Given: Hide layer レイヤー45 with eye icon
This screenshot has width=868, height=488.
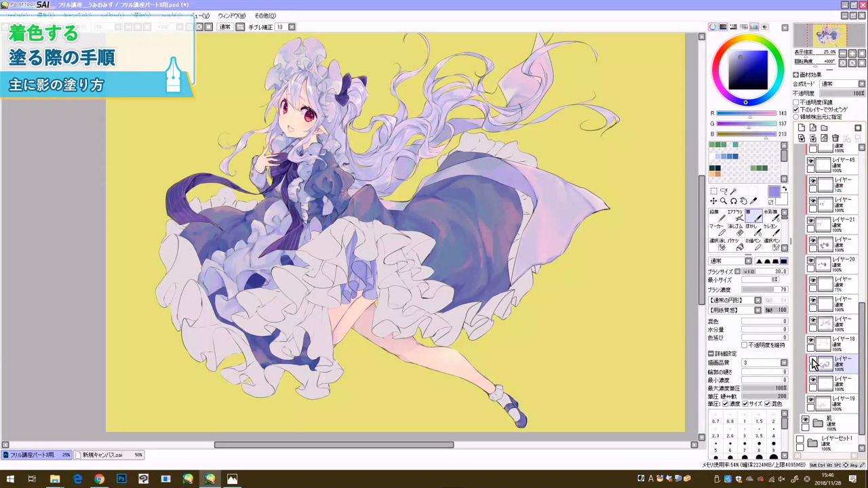Looking at the screenshot, I should pos(810,161).
